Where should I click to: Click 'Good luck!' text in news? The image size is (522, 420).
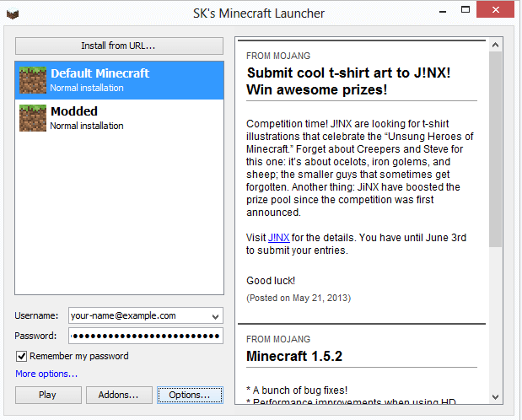click(271, 281)
